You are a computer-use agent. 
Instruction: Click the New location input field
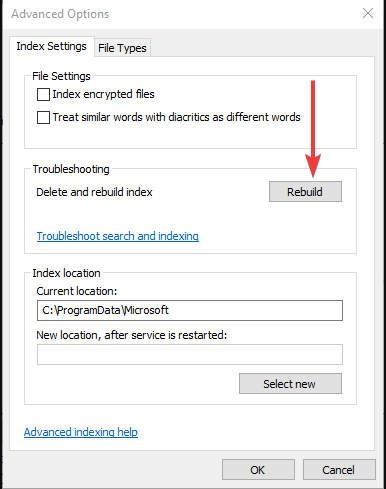point(190,355)
